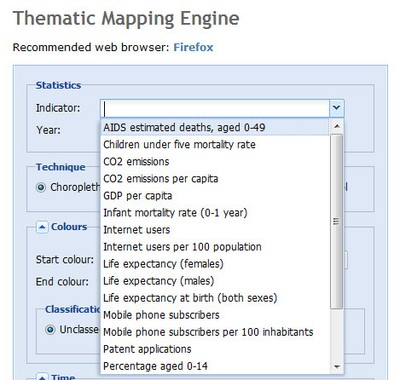Image resolution: width=400 pixels, height=380 pixels.
Task: Choose the Mobile phone subscribers option
Action: click(x=215, y=315)
